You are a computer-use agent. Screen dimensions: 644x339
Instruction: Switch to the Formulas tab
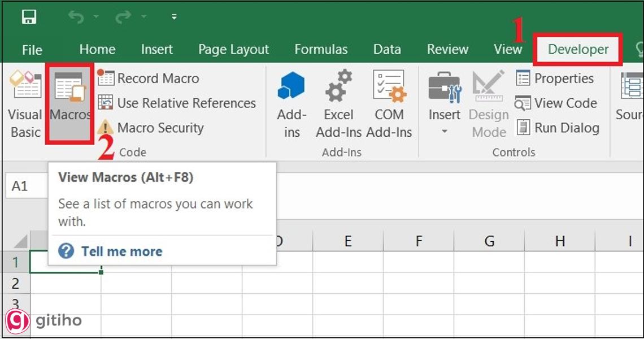[x=321, y=49]
